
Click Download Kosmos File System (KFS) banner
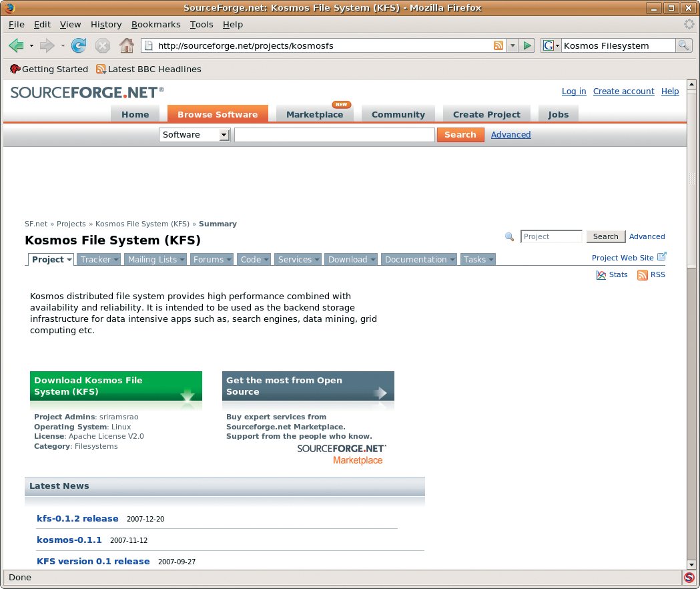[x=116, y=386]
